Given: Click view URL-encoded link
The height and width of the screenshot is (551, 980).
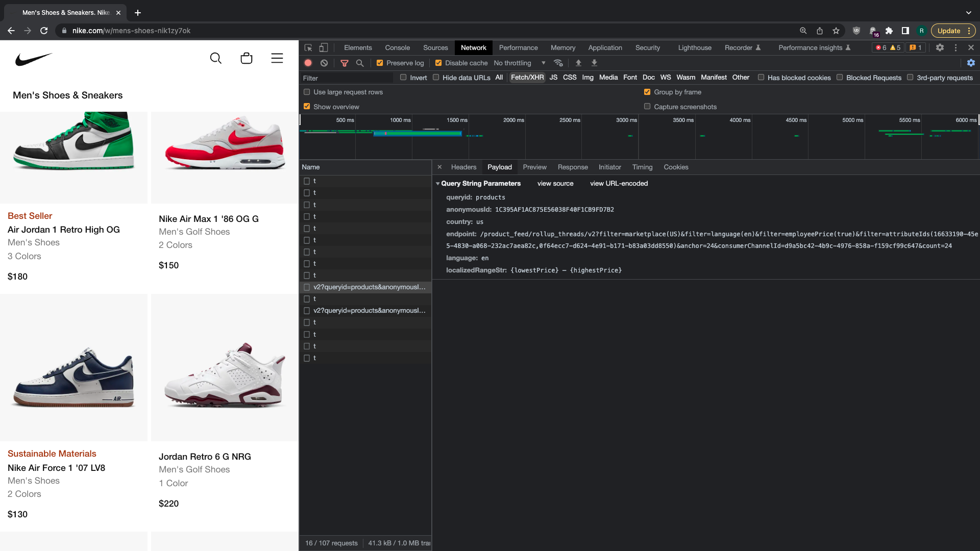Looking at the screenshot, I should point(619,183).
